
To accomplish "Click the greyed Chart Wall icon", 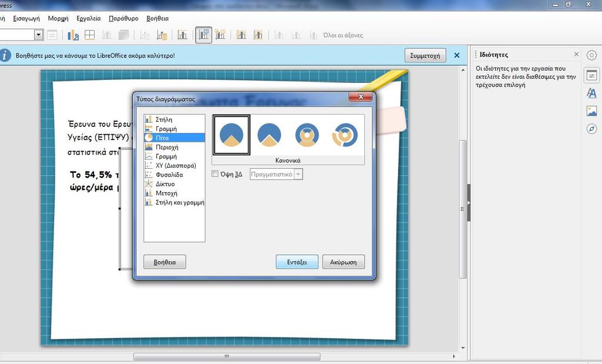I will [x=106, y=35].
